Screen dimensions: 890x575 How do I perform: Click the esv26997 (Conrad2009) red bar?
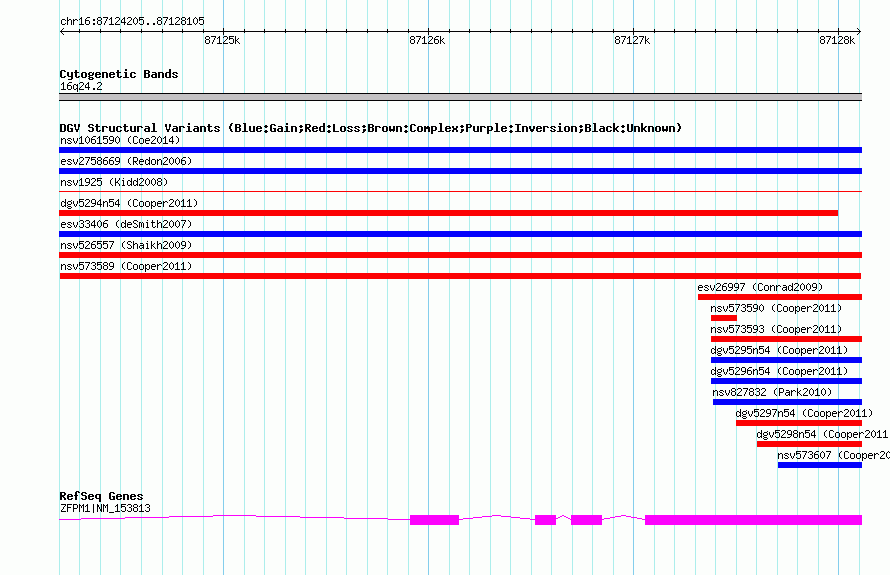780,297
